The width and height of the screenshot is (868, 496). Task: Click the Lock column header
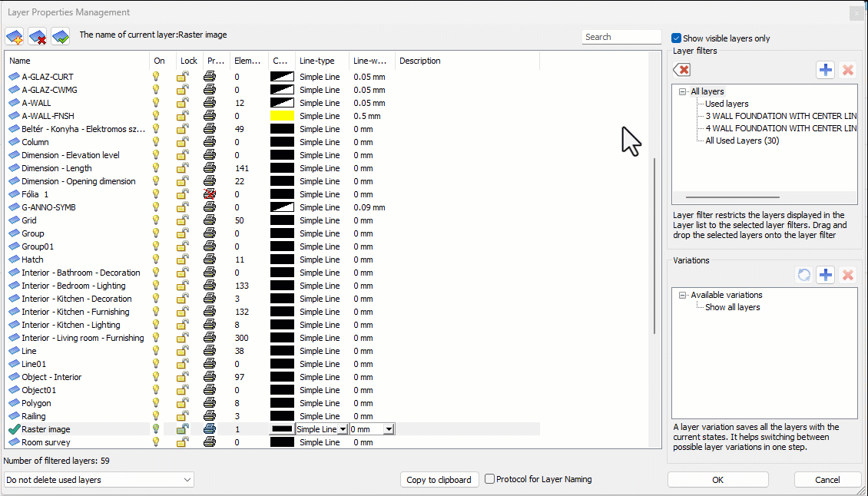(189, 61)
